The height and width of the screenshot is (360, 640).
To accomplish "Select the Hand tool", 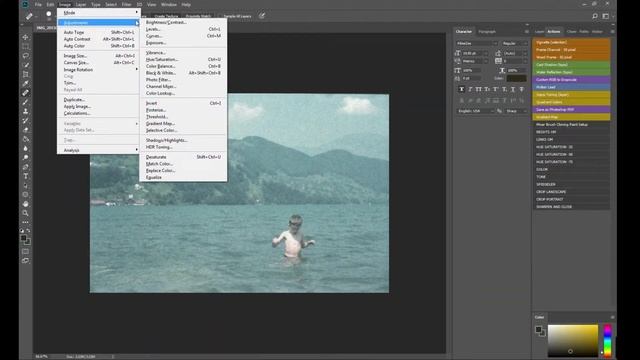I will point(26,204).
